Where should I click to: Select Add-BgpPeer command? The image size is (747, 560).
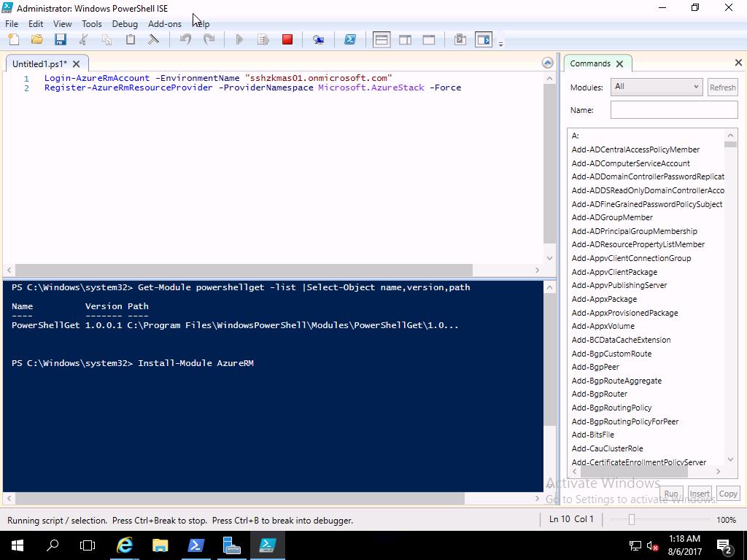pos(595,367)
